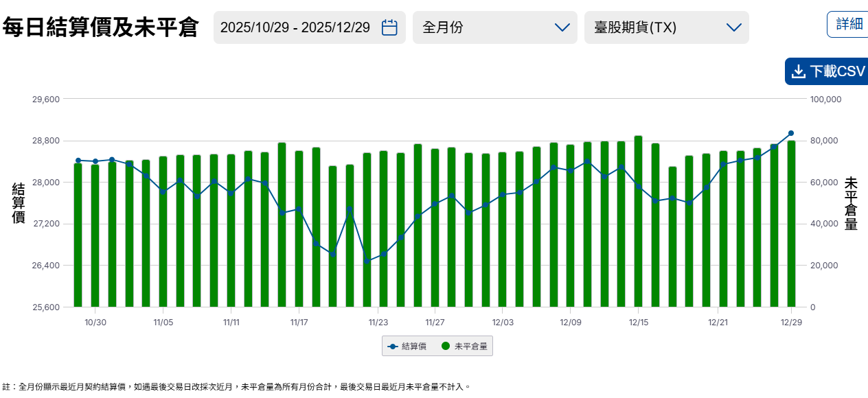Image resolution: width=868 pixels, height=398 pixels.
Task: Click the last settlement price point at 12/29
Action: [x=791, y=133]
